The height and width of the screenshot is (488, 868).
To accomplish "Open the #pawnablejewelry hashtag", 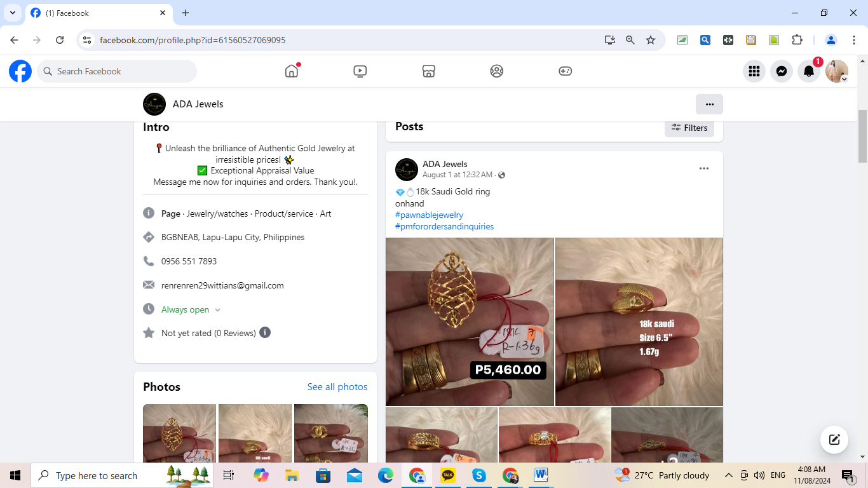I will [430, 215].
